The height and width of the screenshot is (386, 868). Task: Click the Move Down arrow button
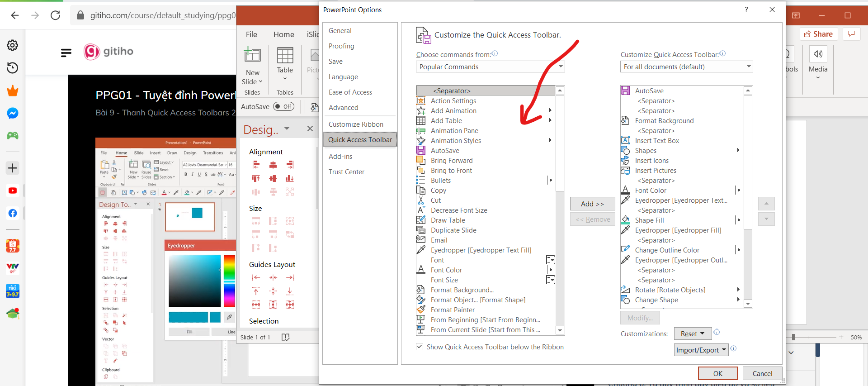(x=766, y=219)
